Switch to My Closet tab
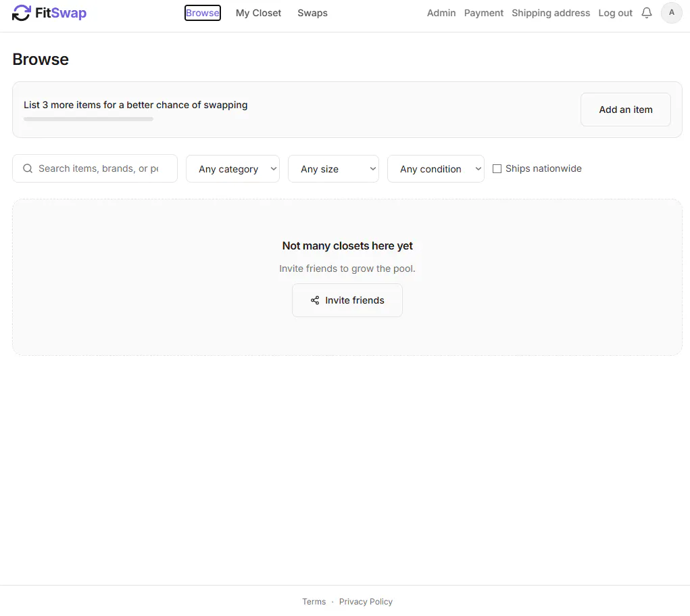Image resolution: width=690 pixels, height=616 pixels. [x=258, y=13]
